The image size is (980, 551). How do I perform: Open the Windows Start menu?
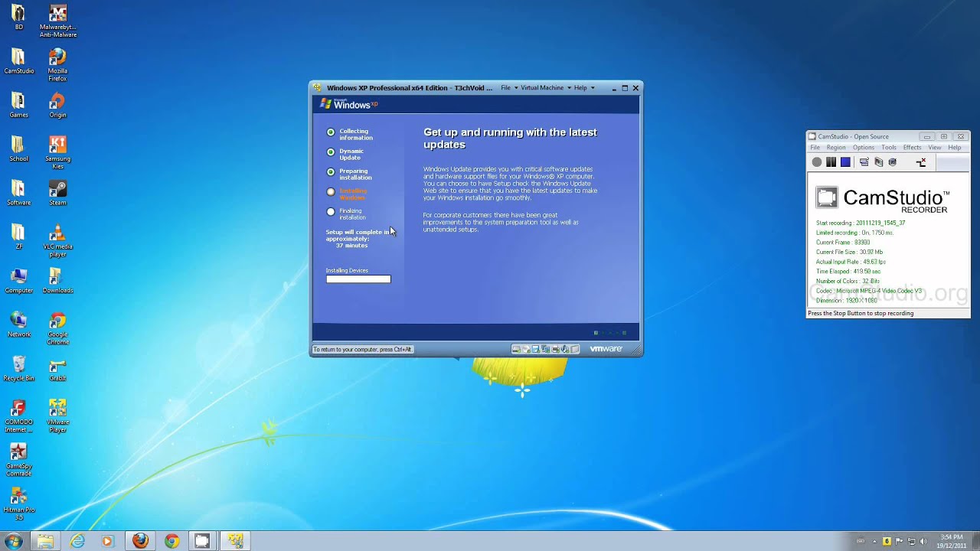coord(13,541)
